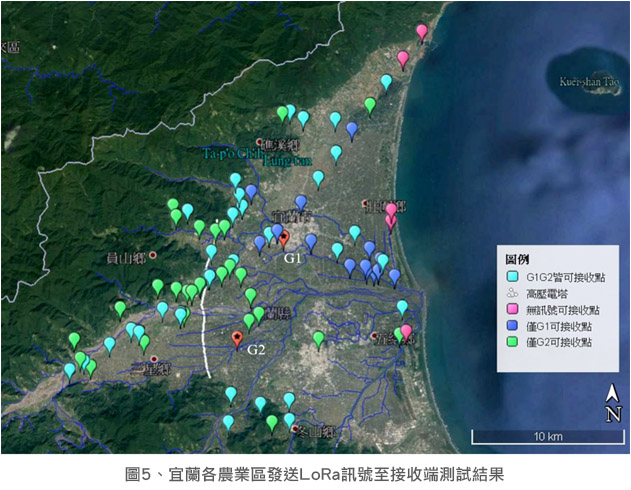This screenshot has width=631, height=490.
Task: Select the green marker left of 冬山鄉 cyan pin
Action: click(272, 424)
